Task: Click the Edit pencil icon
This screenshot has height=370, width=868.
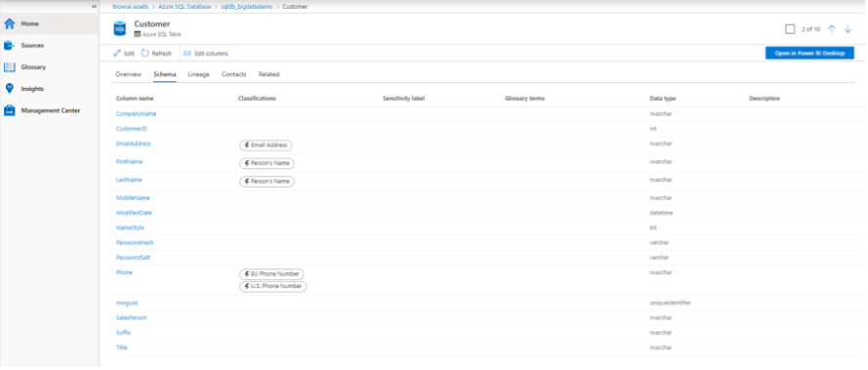Action: (x=117, y=54)
